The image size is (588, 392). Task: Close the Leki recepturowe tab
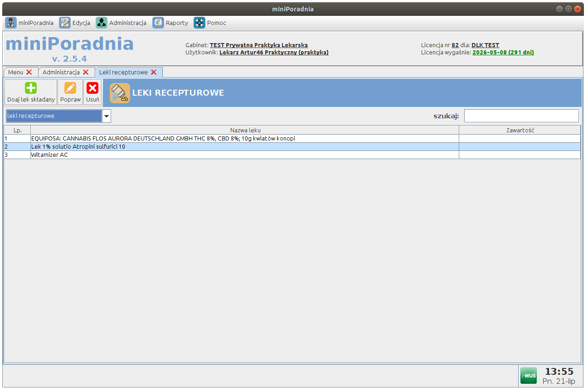(x=154, y=73)
